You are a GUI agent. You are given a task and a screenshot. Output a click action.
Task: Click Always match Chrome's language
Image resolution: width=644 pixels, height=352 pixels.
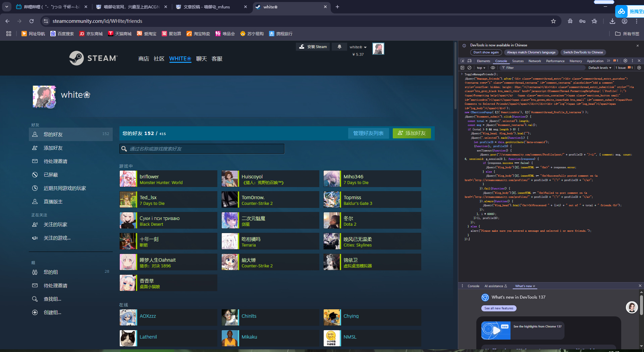[531, 52]
